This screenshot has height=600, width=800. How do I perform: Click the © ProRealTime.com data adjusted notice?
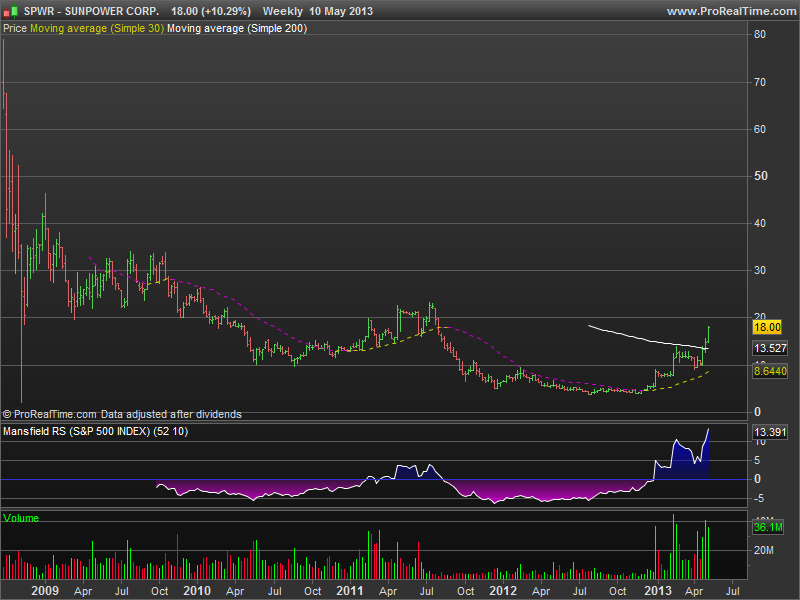coord(122,414)
